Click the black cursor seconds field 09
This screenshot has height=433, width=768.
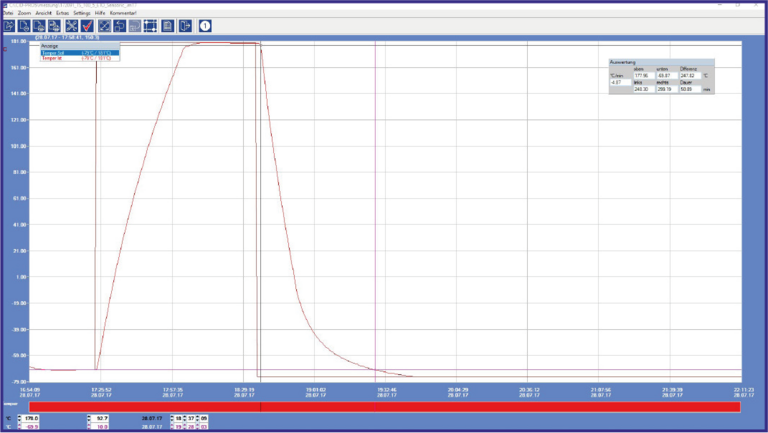pyautogui.click(x=204, y=419)
